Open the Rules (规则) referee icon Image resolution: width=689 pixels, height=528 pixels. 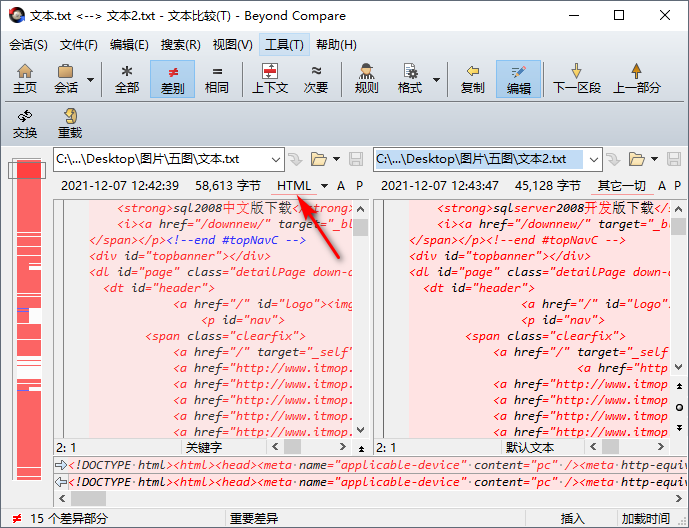366,79
